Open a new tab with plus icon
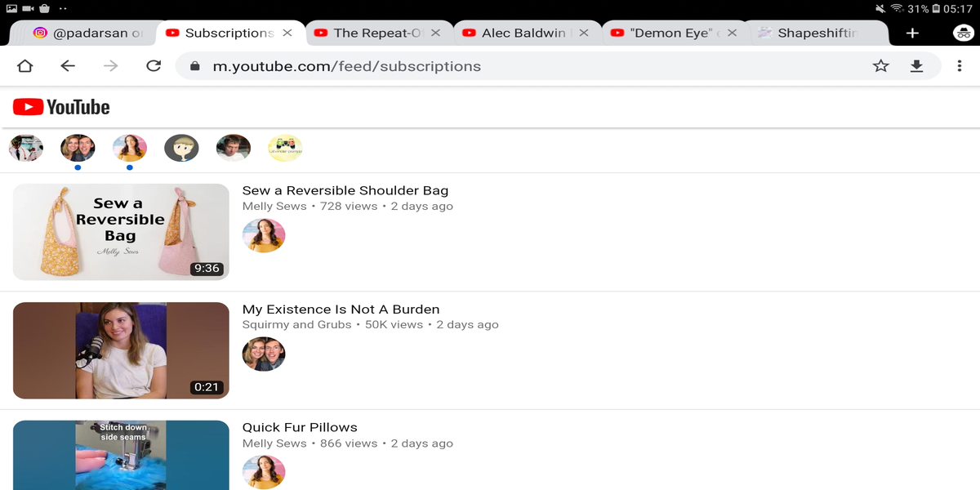The width and height of the screenshot is (980, 490). coord(912,33)
